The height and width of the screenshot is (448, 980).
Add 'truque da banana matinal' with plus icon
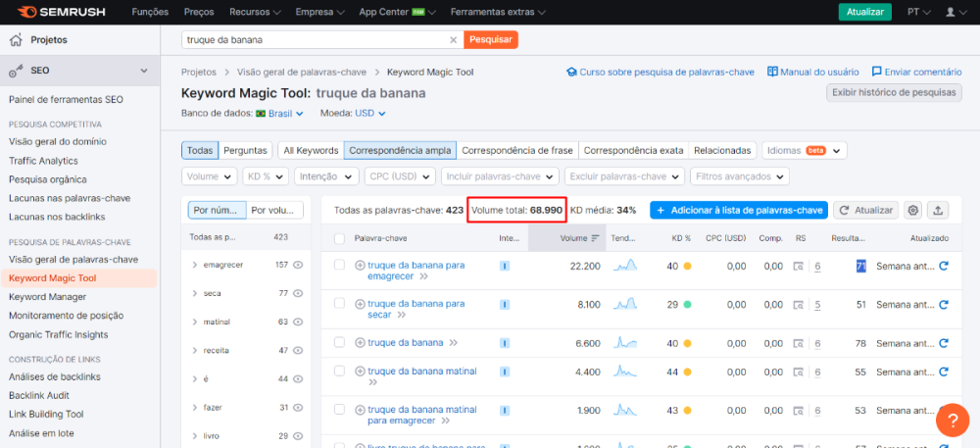pyautogui.click(x=360, y=372)
